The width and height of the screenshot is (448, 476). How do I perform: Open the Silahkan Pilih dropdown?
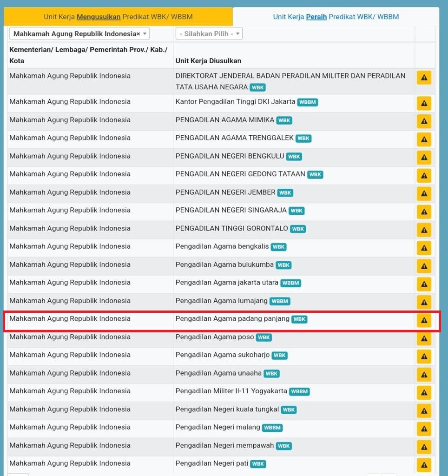click(x=209, y=33)
